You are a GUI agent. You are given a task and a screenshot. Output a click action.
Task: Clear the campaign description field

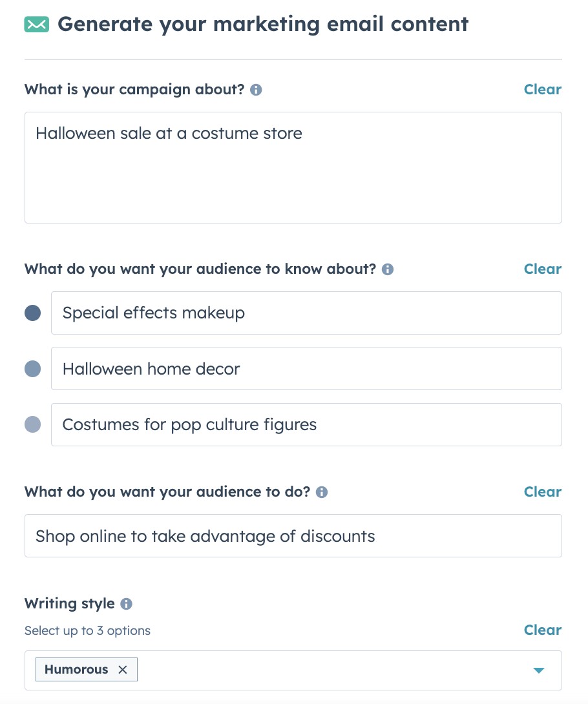543,89
